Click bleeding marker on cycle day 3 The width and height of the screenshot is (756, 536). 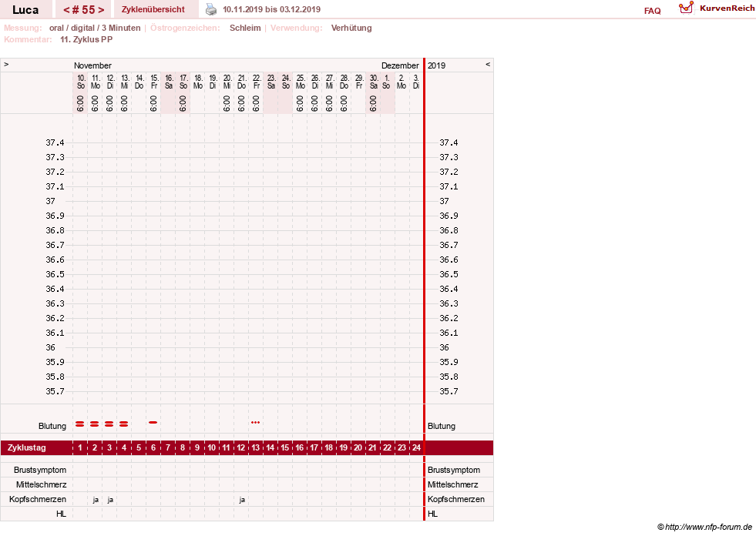pos(109,424)
